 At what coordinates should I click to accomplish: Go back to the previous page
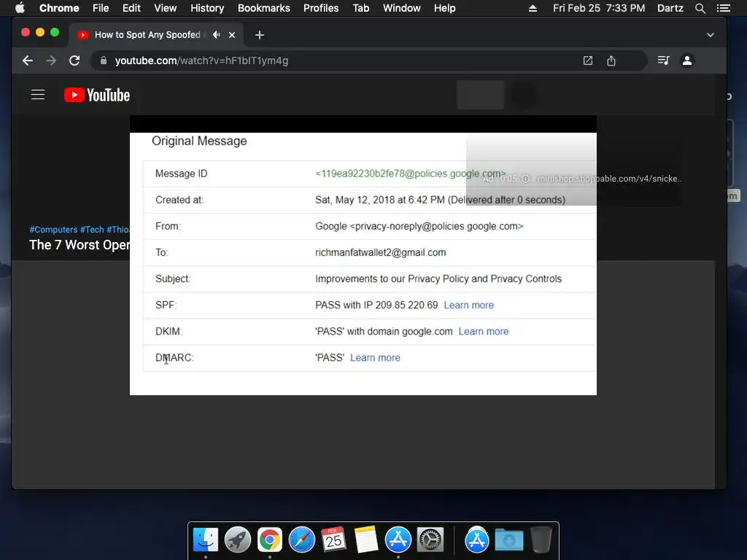click(x=28, y=61)
